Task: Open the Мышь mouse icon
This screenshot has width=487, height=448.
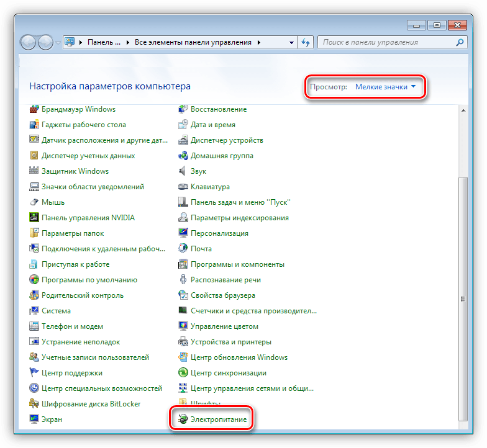Action: tap(34, 202)
